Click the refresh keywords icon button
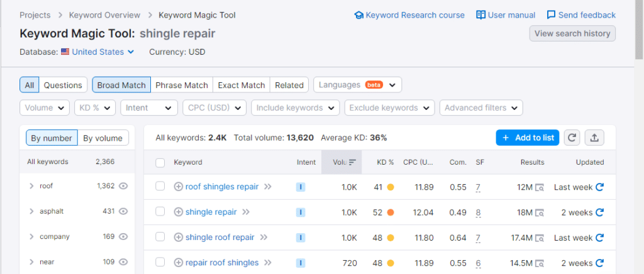The image size is (644, 274). click(x=572, y=138)
